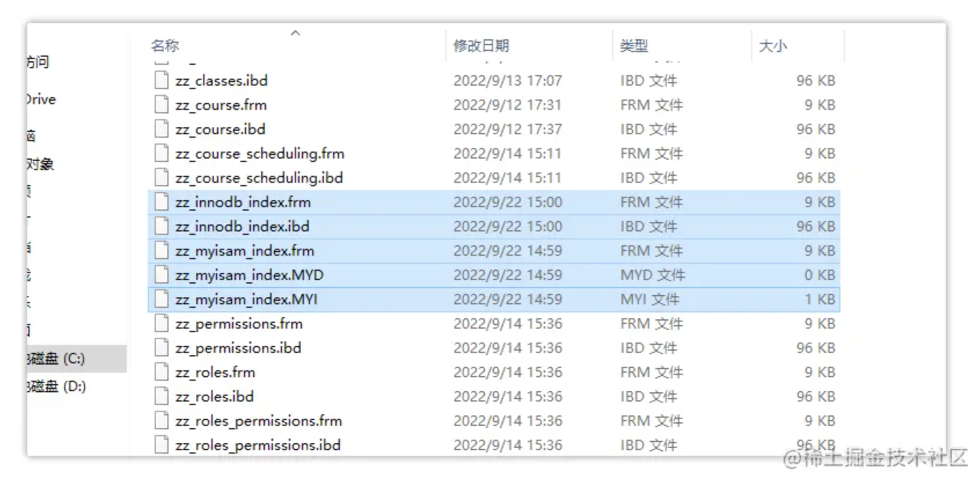The image size is (980, 485).
Task: Select file name zz_classes.ibd
Action: click(x=222, y=80)
